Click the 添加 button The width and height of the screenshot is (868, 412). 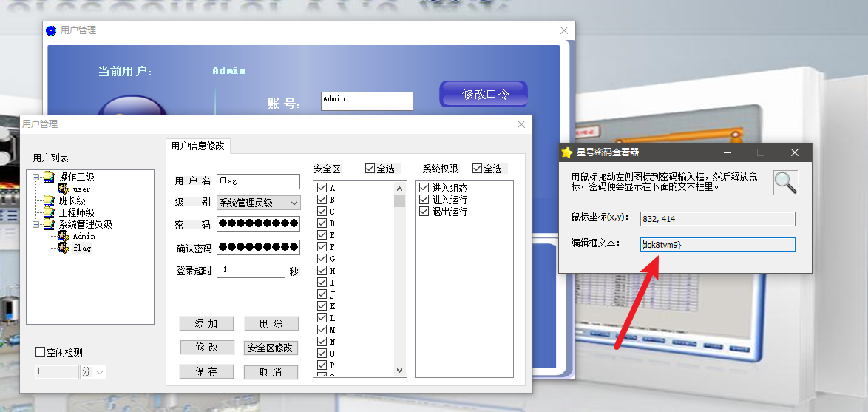tap(206, 323)
